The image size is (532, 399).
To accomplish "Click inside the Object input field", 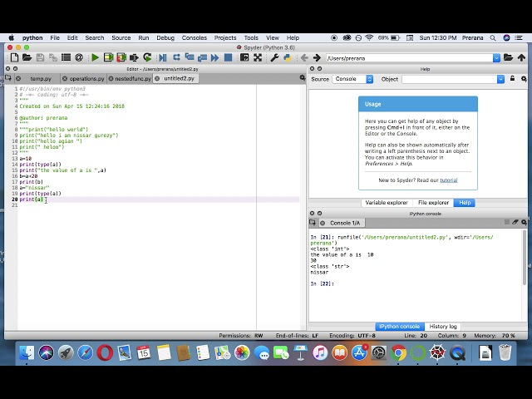I will click(449, 79).
